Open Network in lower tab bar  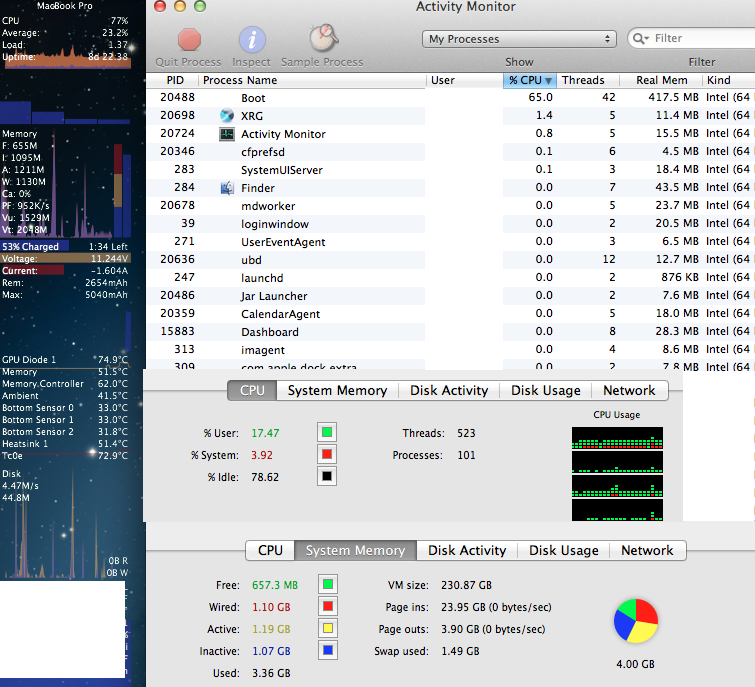point(647,550)
